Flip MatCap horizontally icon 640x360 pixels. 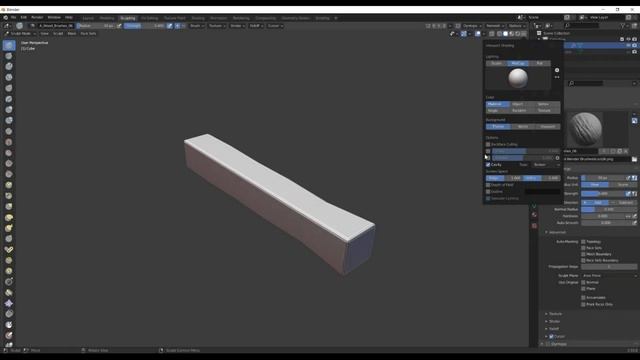[557, 77]
